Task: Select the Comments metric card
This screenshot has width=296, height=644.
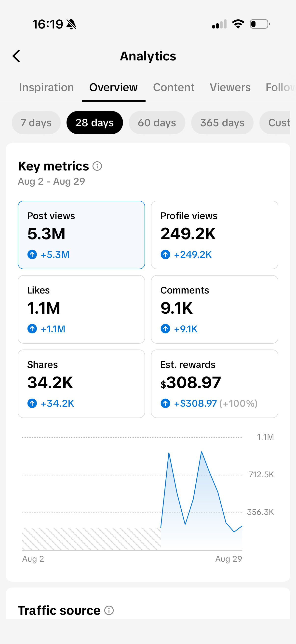Action: click(214, 309)
